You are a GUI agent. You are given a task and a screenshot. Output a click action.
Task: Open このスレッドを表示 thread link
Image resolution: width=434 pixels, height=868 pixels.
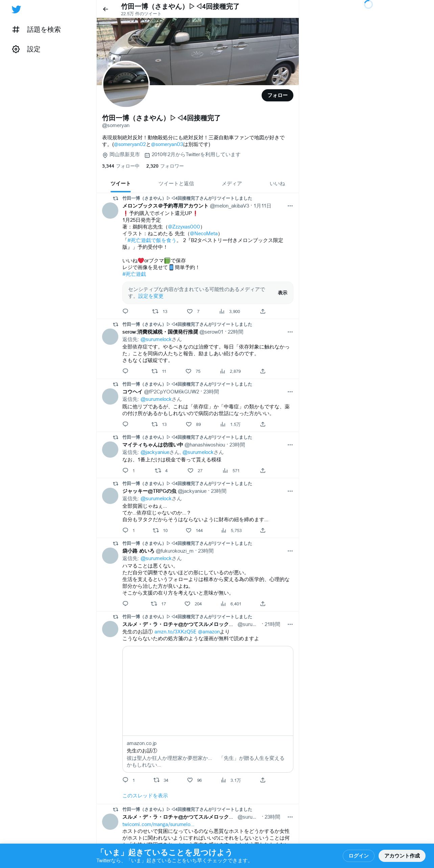click(145, 796)
